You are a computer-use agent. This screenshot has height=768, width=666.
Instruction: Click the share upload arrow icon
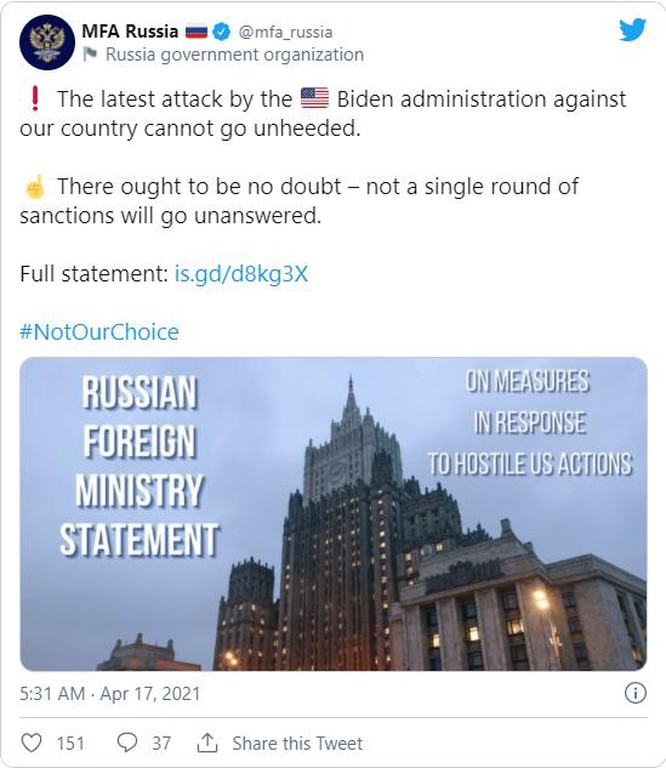(207, 743)
